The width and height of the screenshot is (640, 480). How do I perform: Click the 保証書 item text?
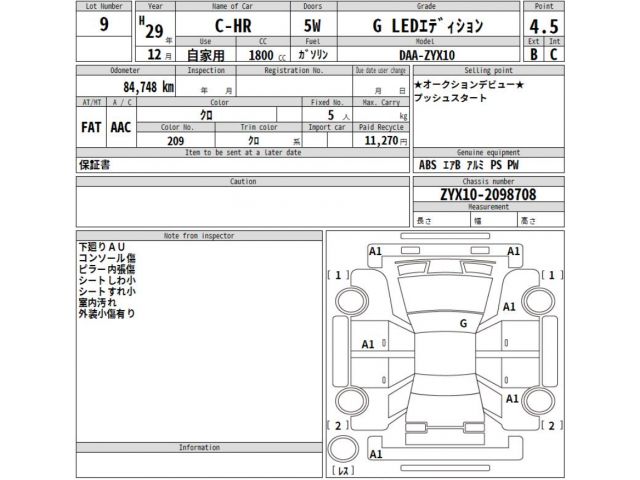point(96,163)
